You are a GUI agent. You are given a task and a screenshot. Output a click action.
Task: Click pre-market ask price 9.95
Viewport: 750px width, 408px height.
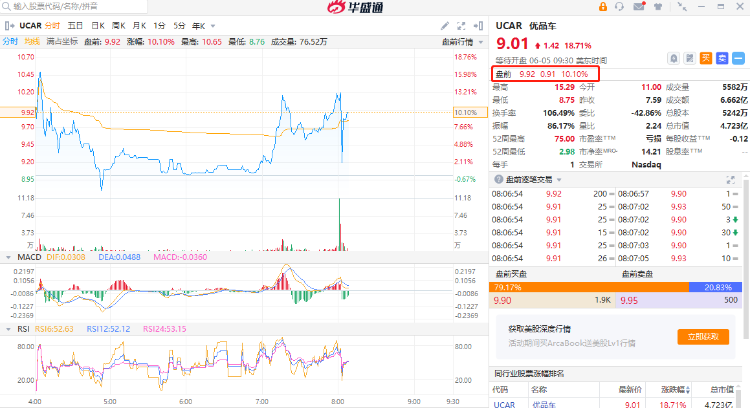click(629, 300)
